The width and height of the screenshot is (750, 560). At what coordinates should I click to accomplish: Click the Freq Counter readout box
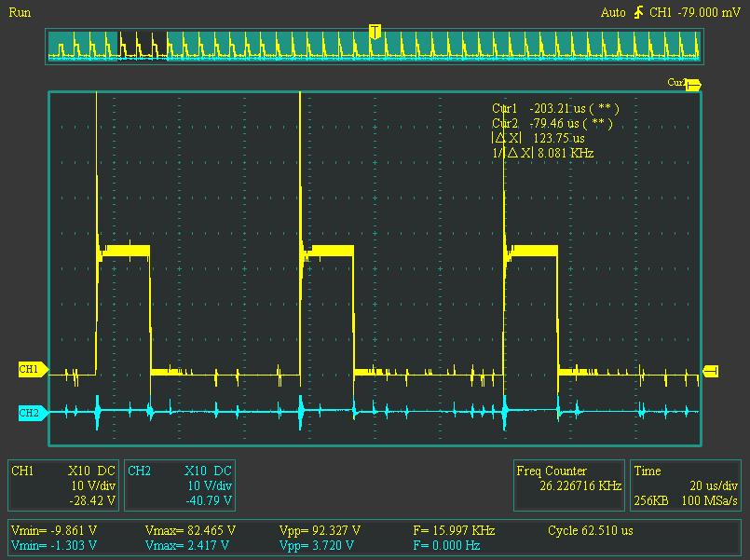click(x=568, y=479)
